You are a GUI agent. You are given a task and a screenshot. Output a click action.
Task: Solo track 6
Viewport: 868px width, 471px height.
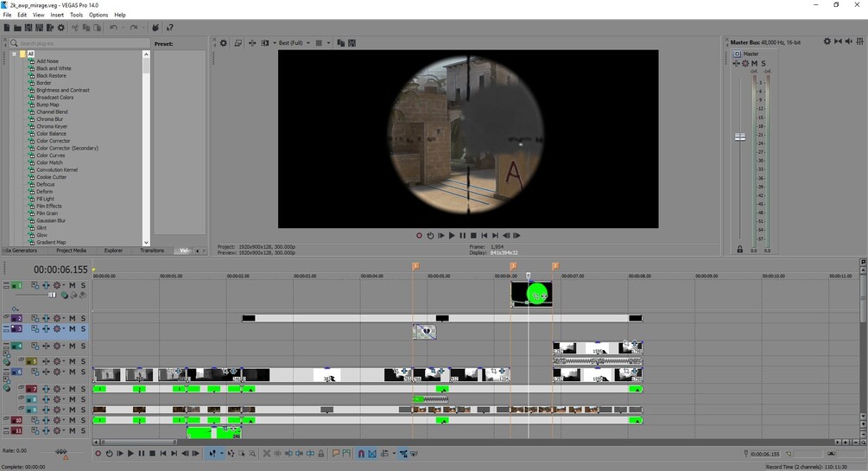pos(83,372)
